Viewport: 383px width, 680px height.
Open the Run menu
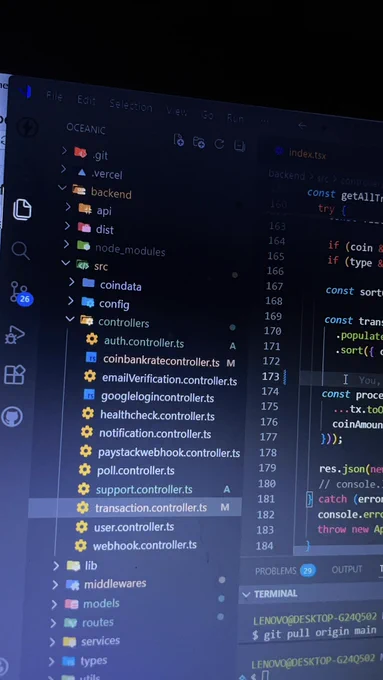[x=235, y=118]
